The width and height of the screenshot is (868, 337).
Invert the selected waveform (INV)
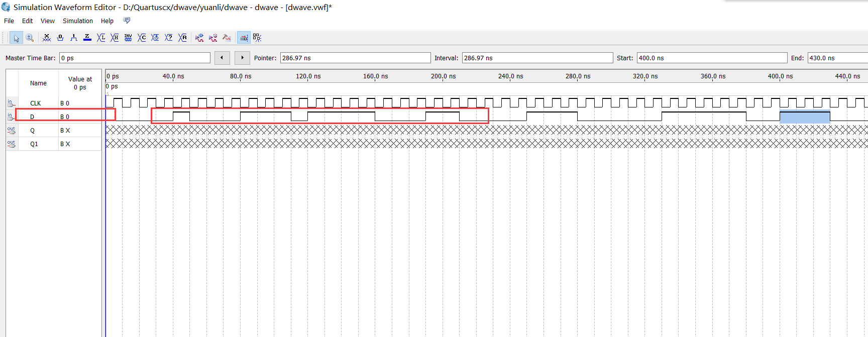(128, 38)
